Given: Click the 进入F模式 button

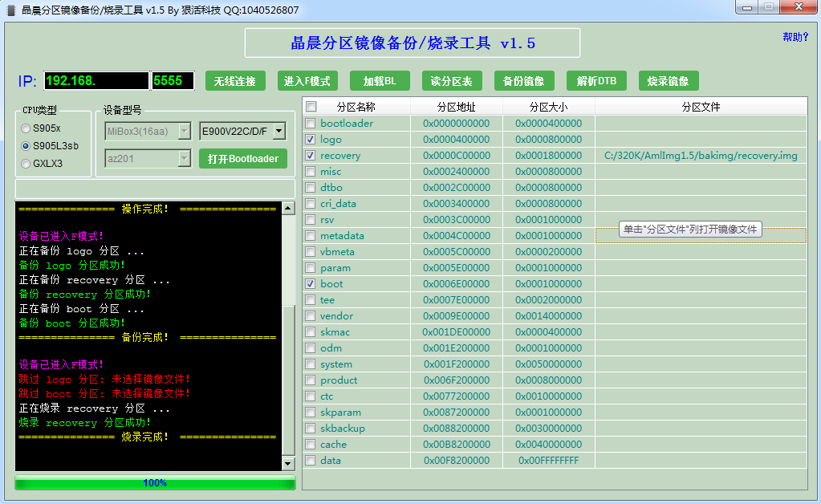Looking at the screenshot, I should point(307,81).
